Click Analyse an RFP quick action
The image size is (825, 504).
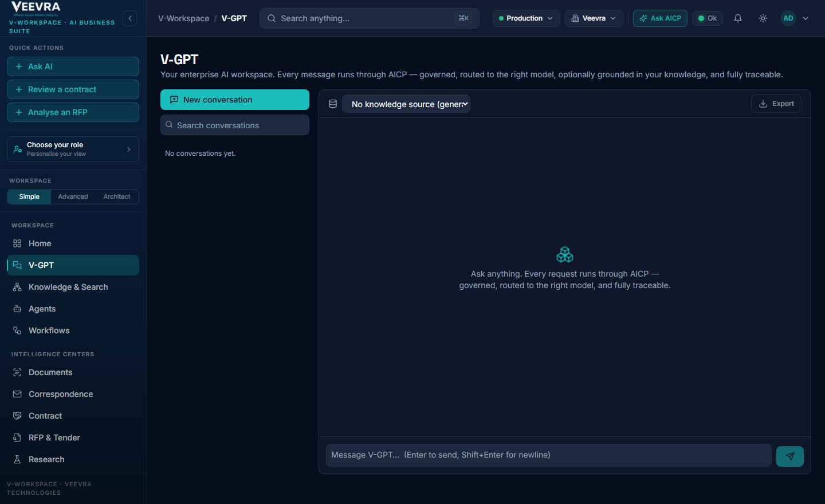(73, 112)
